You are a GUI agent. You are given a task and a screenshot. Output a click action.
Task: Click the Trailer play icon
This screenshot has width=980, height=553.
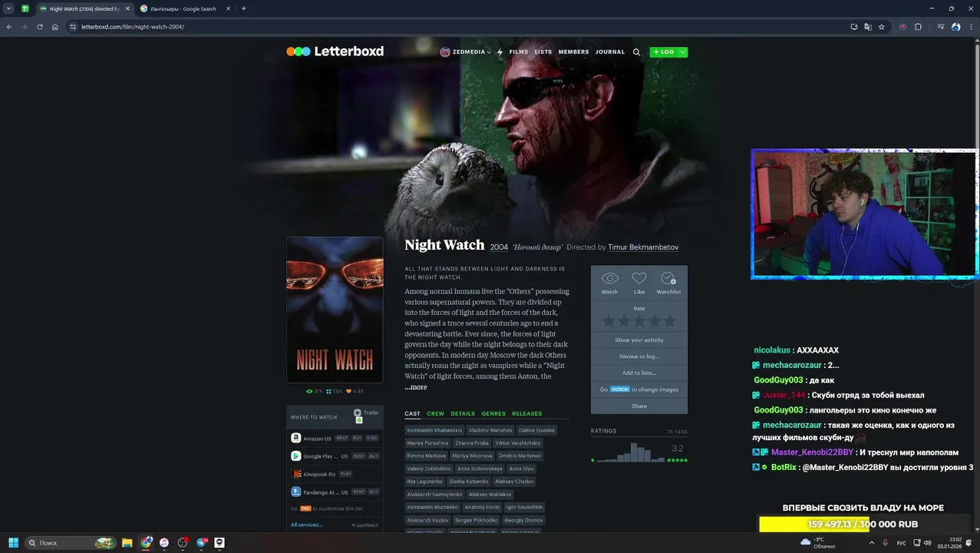(x=358, y=412)
